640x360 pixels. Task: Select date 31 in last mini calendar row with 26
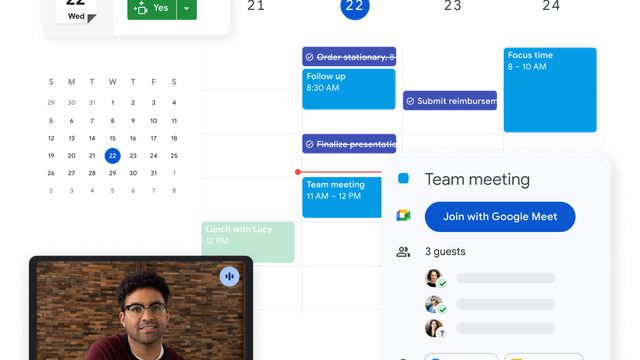[153, 173]
